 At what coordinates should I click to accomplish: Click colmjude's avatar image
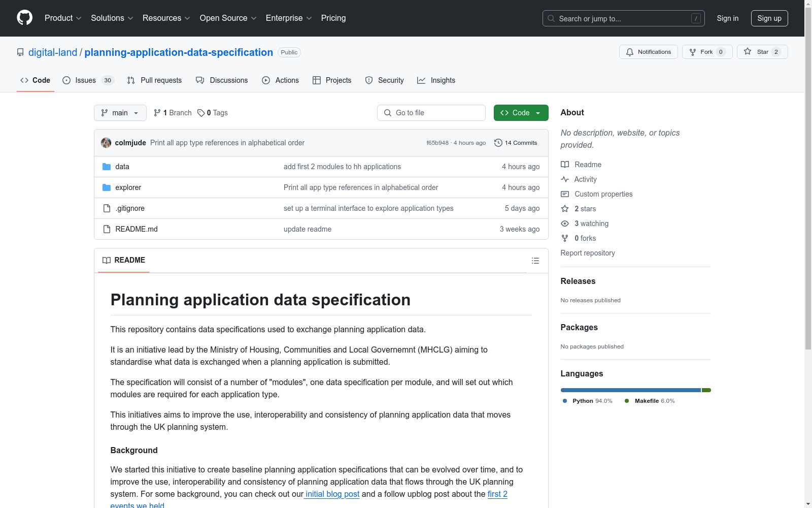point(106,143)
